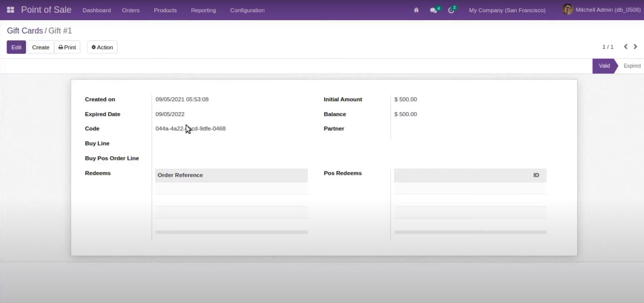The width and height of the screenshot is (644, 303).
Task: Sort by Order Reference column header
Action: coord(180,175)
